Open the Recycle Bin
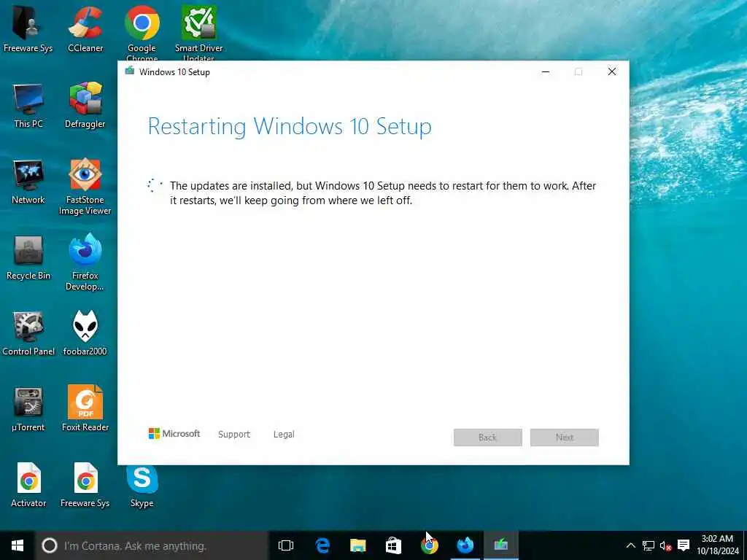747x560 pixels. [x=28, y=257]
